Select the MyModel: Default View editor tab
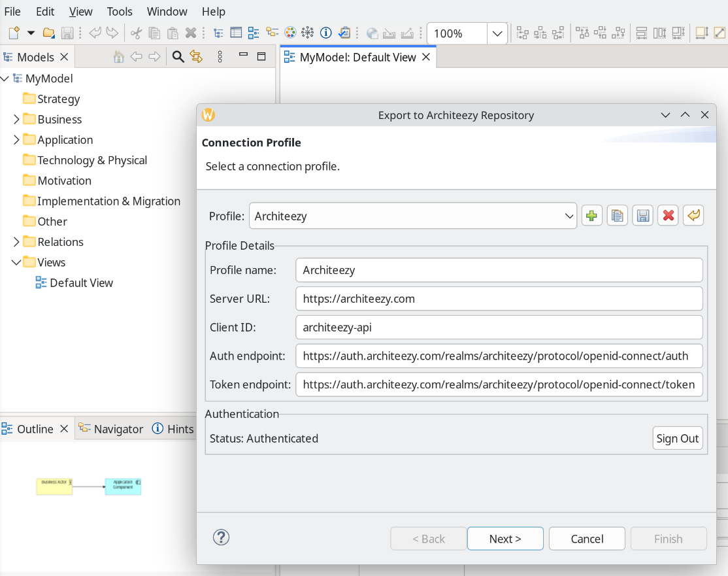The width and height of the screenshot is (728, 576). pyautogui.click(x=357, y=57)
